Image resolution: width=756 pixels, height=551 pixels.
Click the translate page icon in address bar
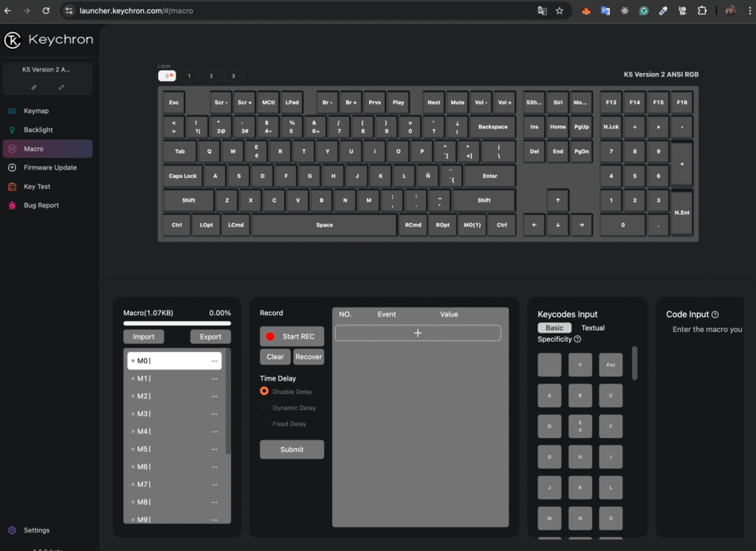[542, 10]
